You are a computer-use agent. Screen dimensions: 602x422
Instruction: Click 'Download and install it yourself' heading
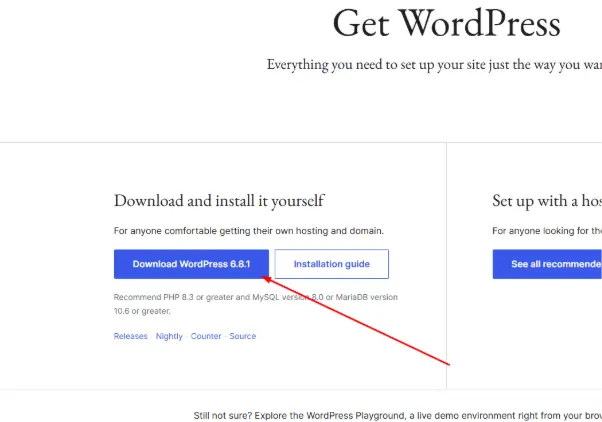click(x=219, y=201)
